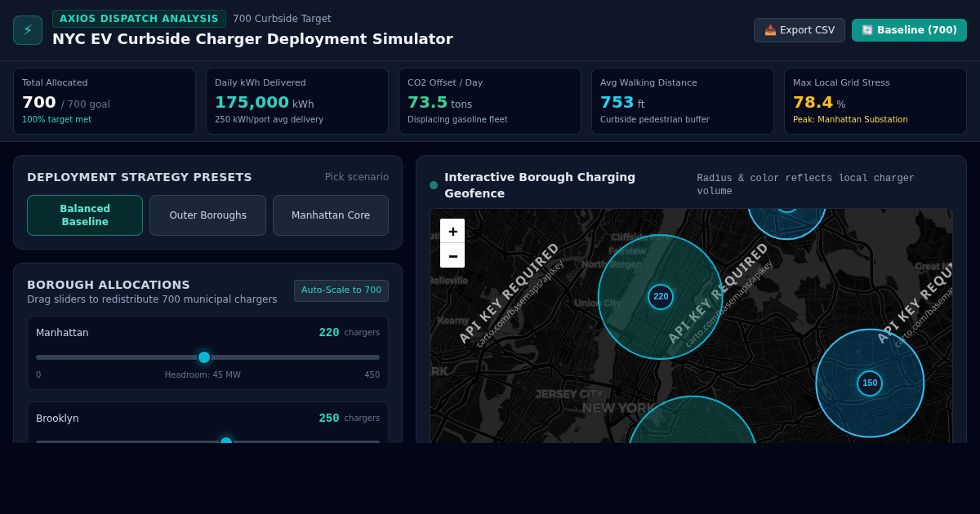This screenshot has width=980, height=514.
Task: Click the Manhattan chargers slider handle
Action: tap(204, 357)
